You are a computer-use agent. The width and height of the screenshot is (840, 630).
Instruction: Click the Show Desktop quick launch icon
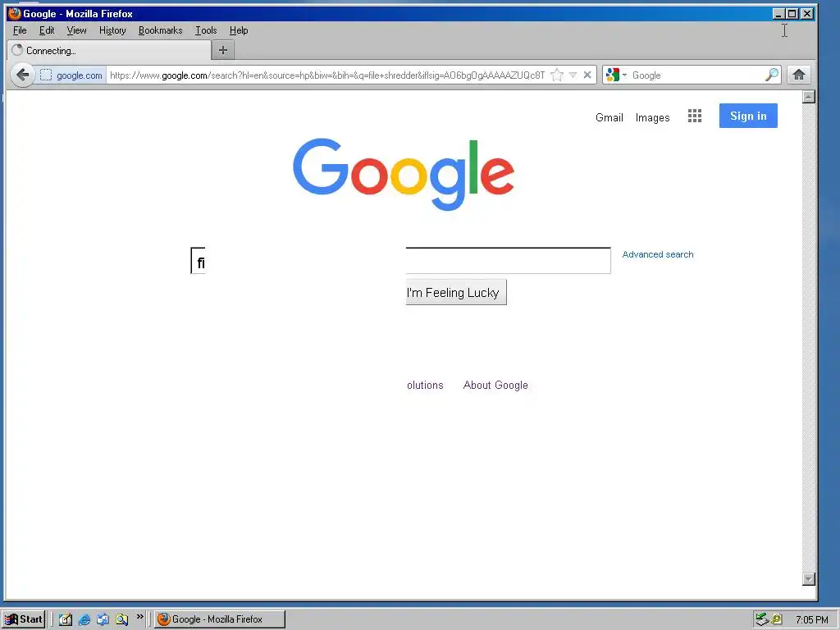click(x=66, y=619)
